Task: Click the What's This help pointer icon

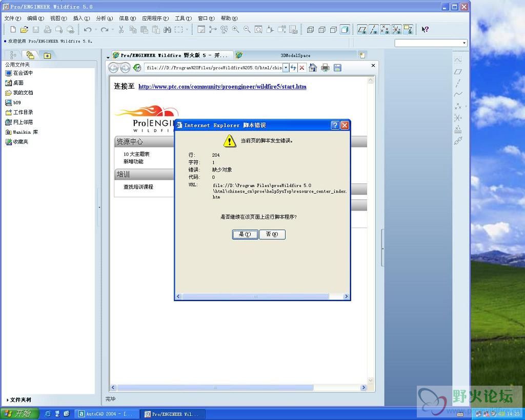Action: tap(425, 29)
